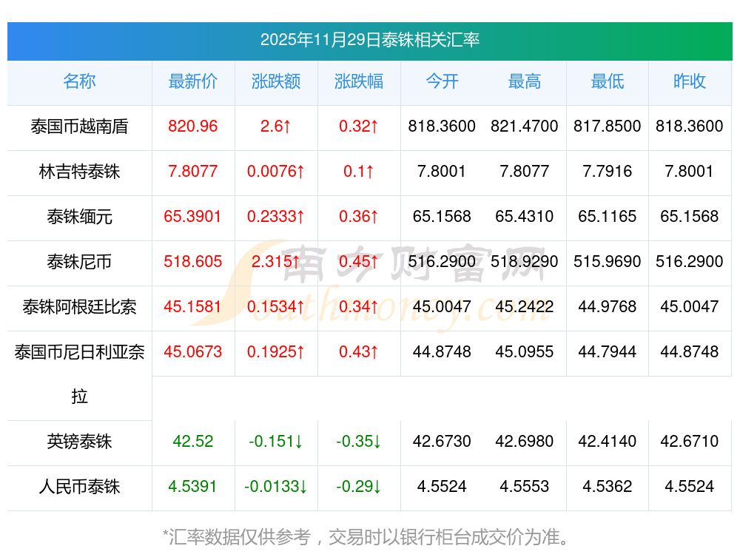Select the 泰铢缅元 row name
This screenshot has height=560, width=740.
(x=79, y=217)
